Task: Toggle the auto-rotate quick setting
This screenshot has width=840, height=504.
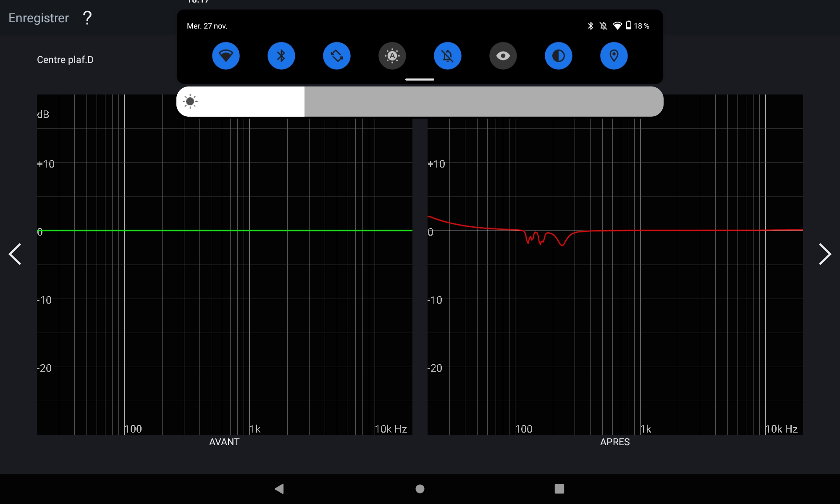Action: pyautogui.click(x=336, y=56)
